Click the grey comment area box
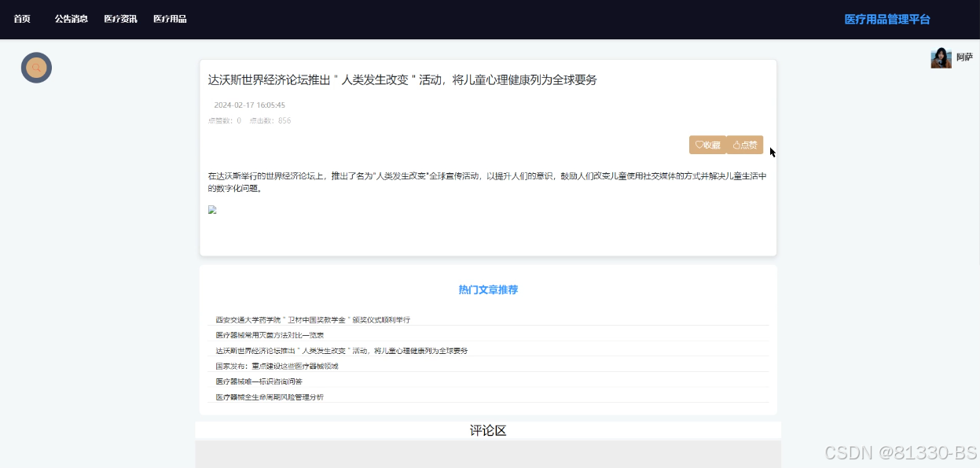The height and width of the screenshot is (468, 980). 488,454
